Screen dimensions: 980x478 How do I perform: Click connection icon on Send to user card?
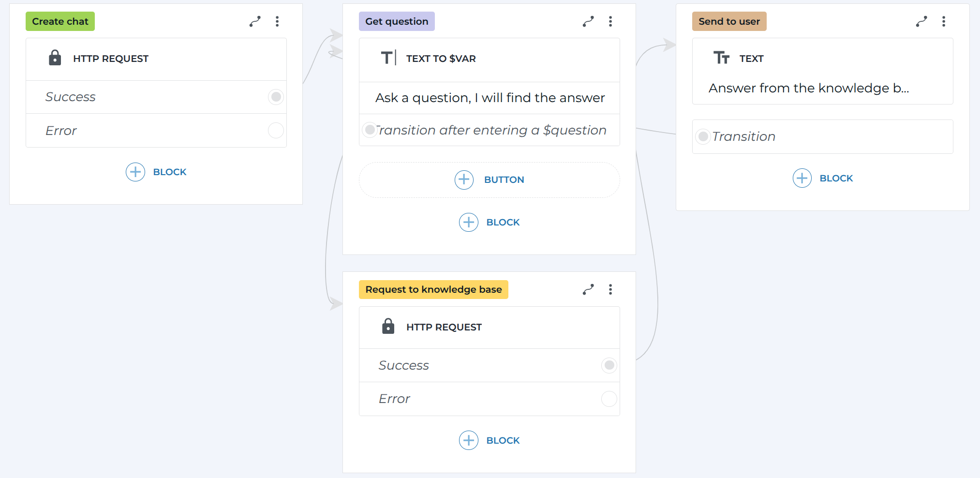coord(921,21)
